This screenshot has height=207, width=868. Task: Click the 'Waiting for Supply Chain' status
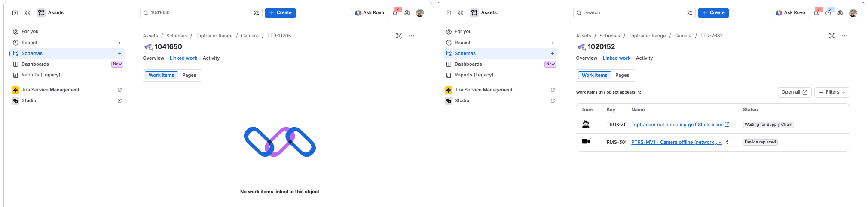(x=768, y=125)
